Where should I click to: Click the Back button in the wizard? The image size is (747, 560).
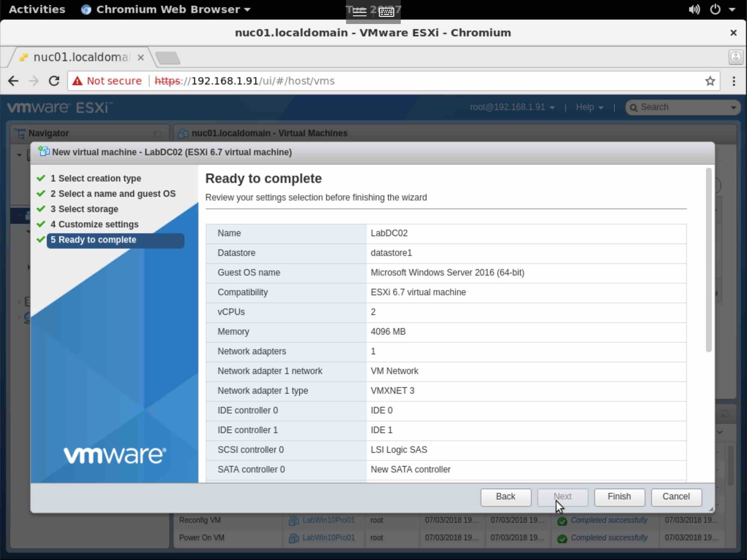point(505,497)
